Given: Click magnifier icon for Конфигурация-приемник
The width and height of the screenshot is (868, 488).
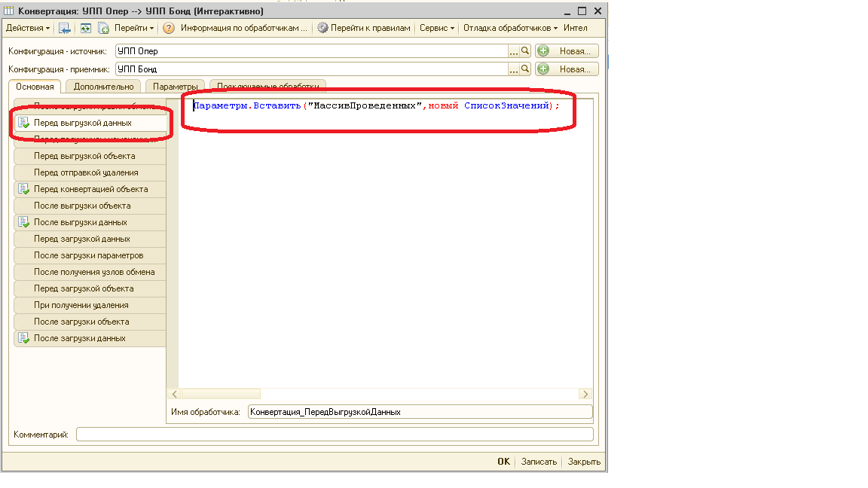Looking at the screenshot, I should pyautogui.click(x=525, y=69).
